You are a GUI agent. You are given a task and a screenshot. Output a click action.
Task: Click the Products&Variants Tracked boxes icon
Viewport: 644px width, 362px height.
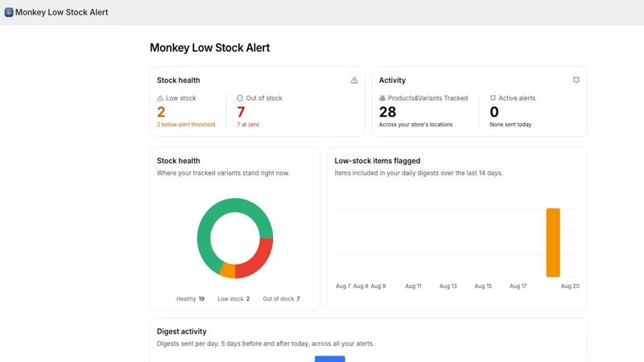tap(382, 98)
